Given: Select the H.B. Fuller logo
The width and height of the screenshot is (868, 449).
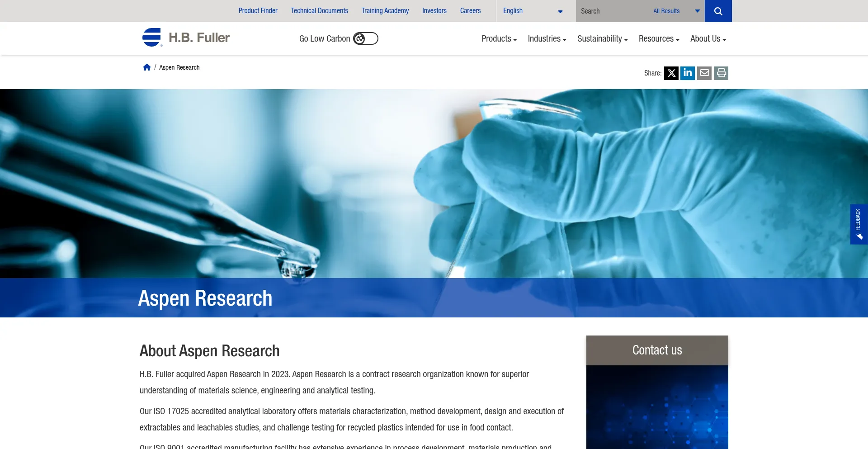Looking at the screenshot, I should pyautogui.click(x=185, y=38).
